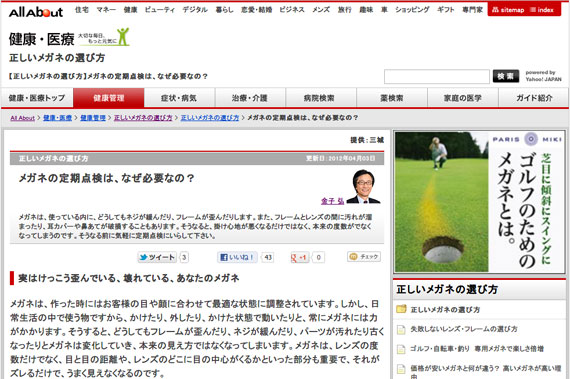
Task: Click the Twitter tweet button
Action: (x=157, y=257)
